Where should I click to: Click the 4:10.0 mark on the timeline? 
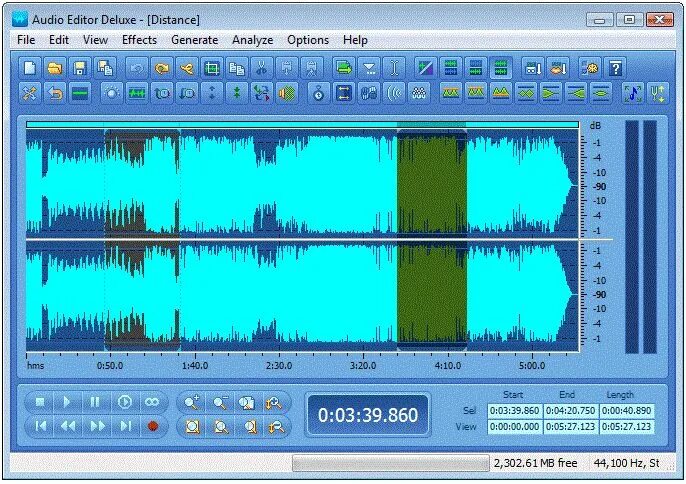[448, 365]
